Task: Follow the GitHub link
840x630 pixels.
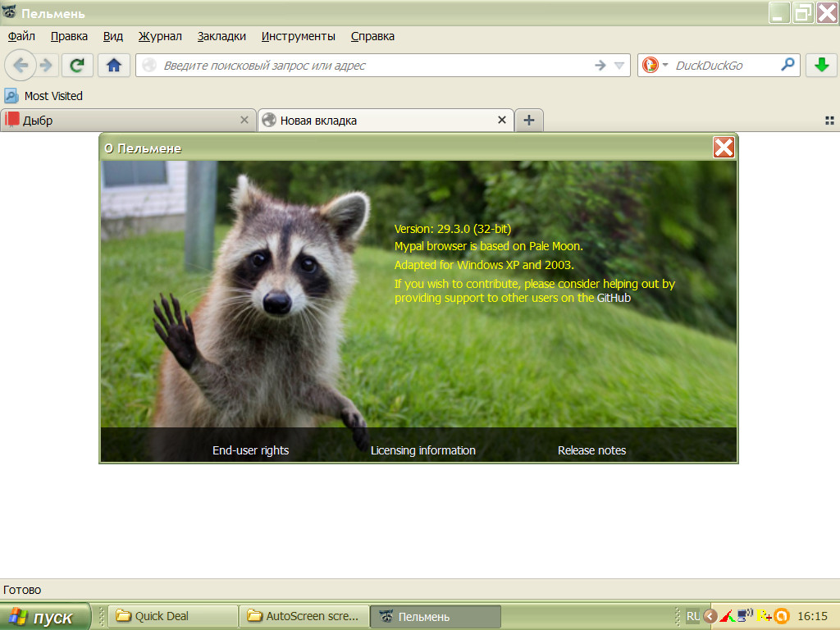Action: [x=614, y=298]
